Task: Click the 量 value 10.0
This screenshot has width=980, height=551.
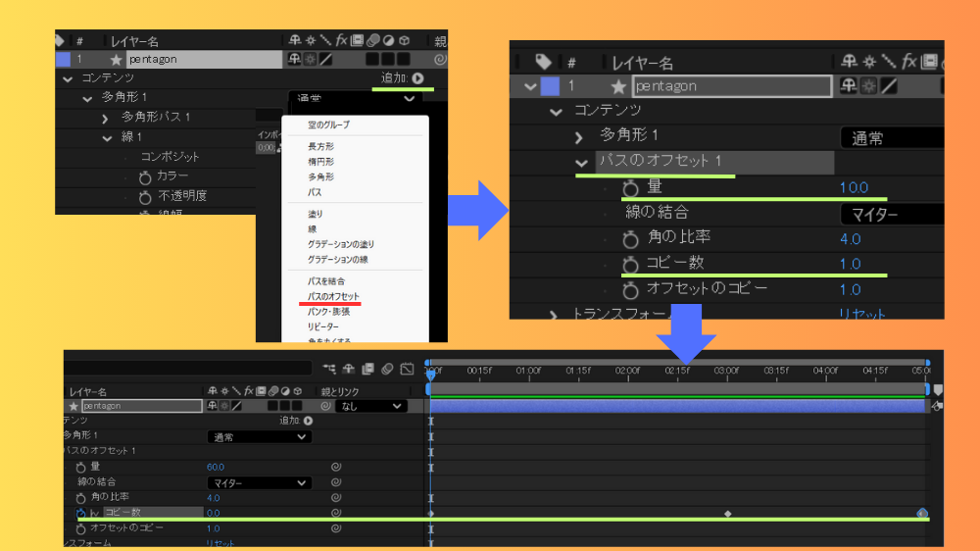Action: point(854,187)
